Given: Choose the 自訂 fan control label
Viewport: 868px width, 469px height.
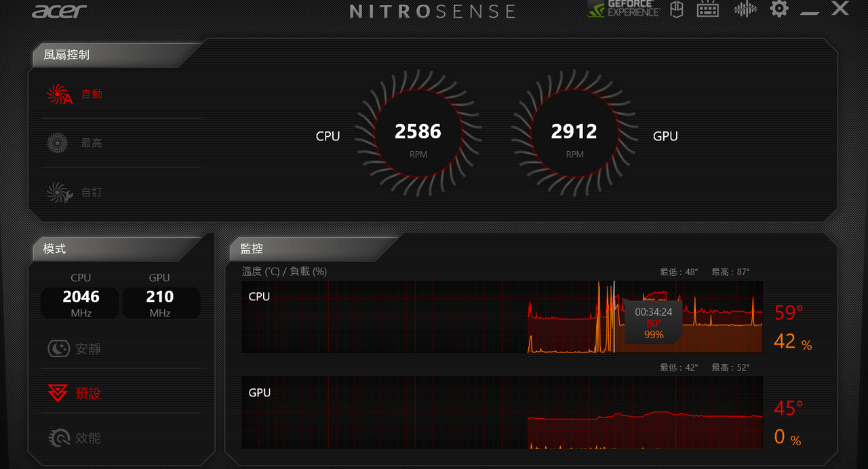Looking at the screenshot, I should point(92,192).
